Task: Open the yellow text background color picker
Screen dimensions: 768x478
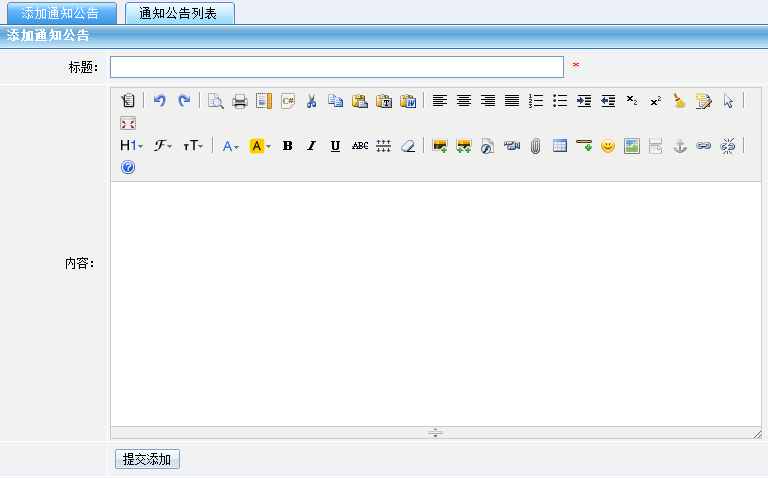Action: (x=260, y=146)
